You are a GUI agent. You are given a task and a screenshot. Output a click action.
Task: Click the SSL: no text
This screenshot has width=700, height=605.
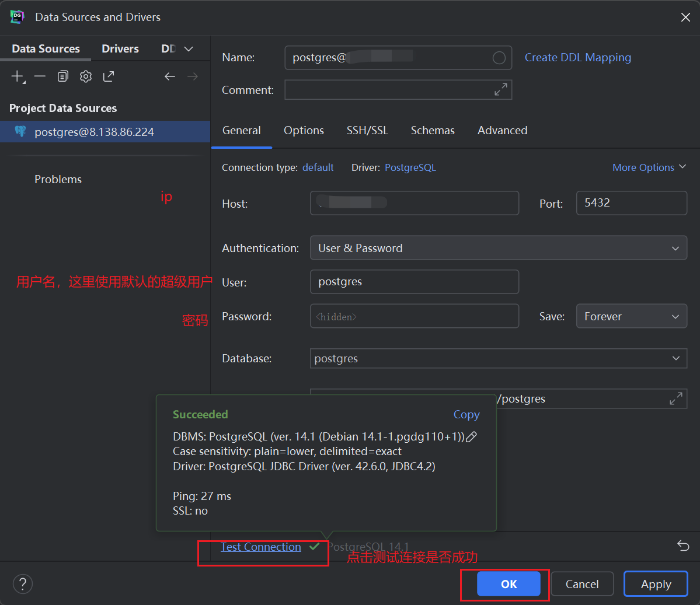coord(190,511)
